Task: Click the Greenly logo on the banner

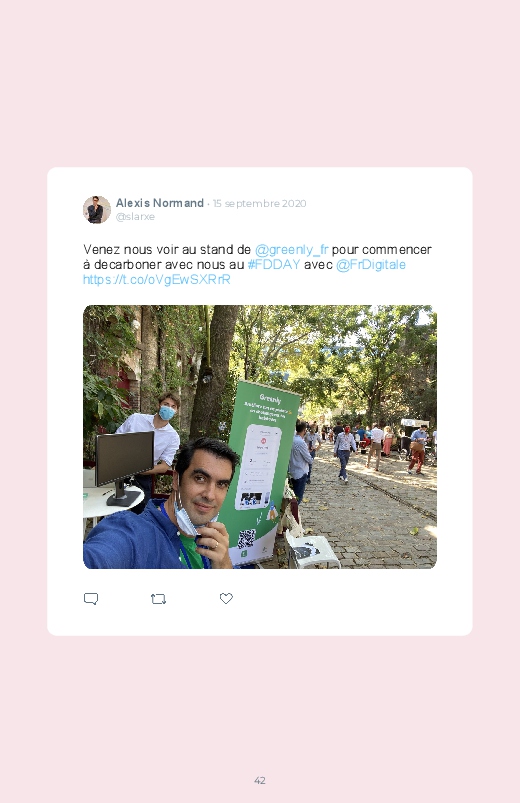Action: click(x=270, y=398)
